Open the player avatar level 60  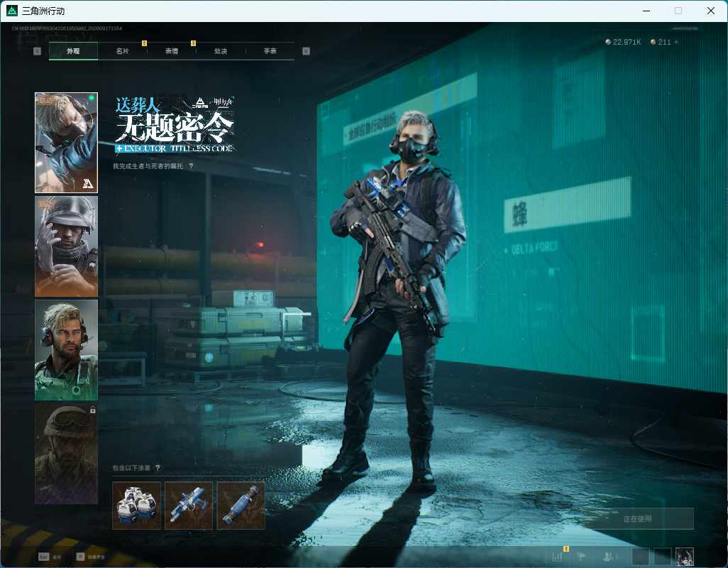[684, 557]
